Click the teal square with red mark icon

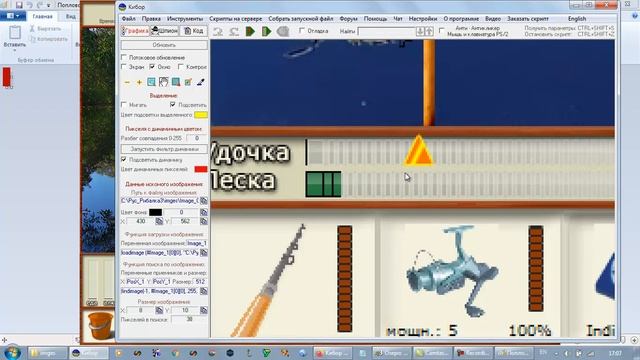(x=176, y=82)
